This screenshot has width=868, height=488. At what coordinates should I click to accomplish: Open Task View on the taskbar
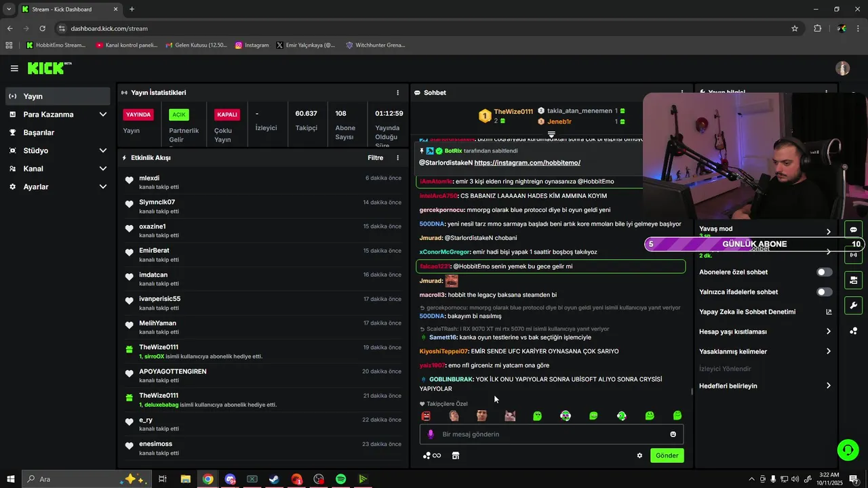click(x=163, y=479)
